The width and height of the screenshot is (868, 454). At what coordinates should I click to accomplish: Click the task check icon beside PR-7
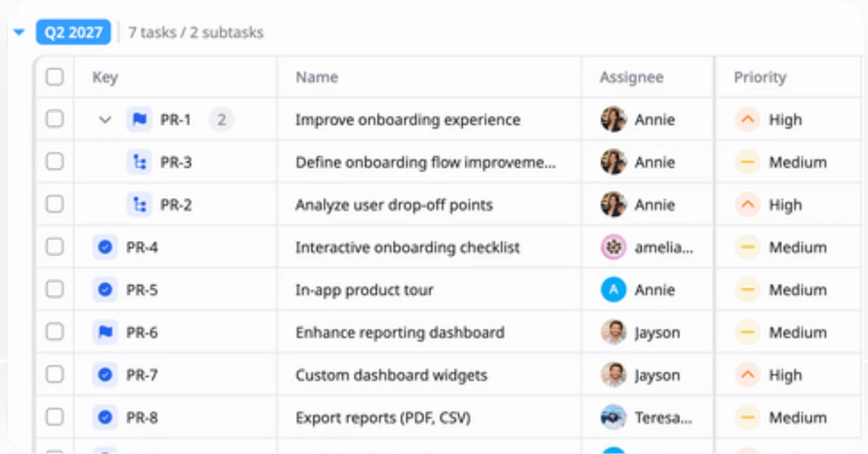coord(105,375)
